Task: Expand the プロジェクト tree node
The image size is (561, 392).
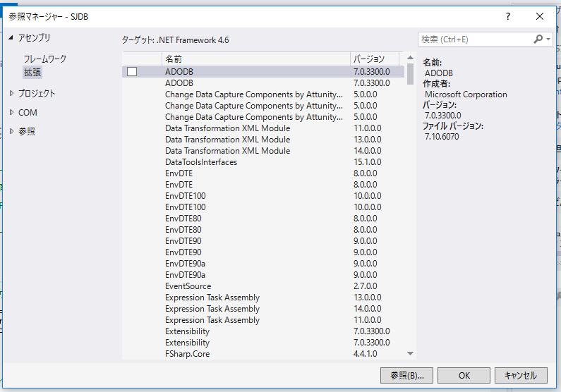Action: pyautogui.click(x=11, y=93)
